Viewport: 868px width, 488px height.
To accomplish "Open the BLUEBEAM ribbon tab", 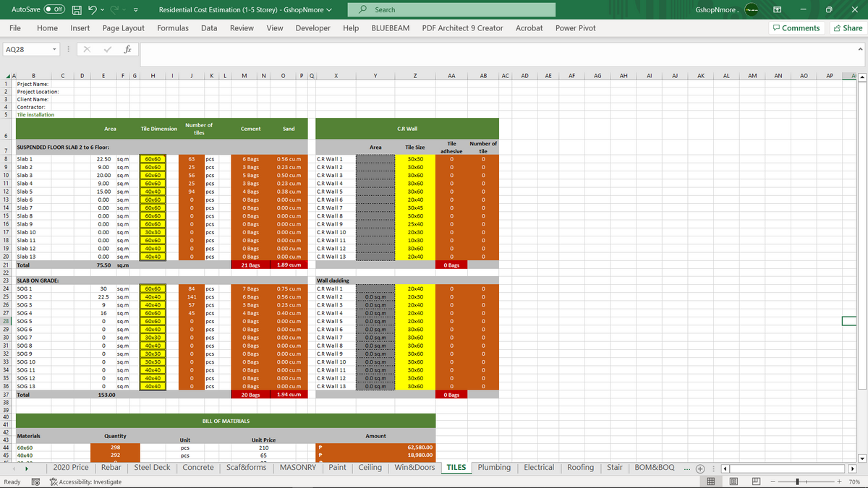I will pyautogui.click(x=391, y=28).
